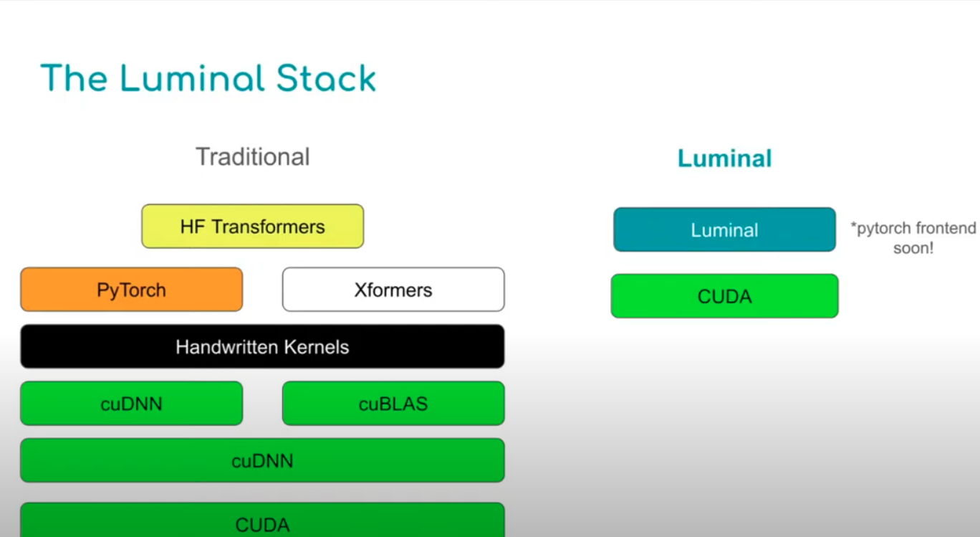Click the green cuBLAS box
The height and width of the screenshot is (537, 980).
(x=393, y=403)
